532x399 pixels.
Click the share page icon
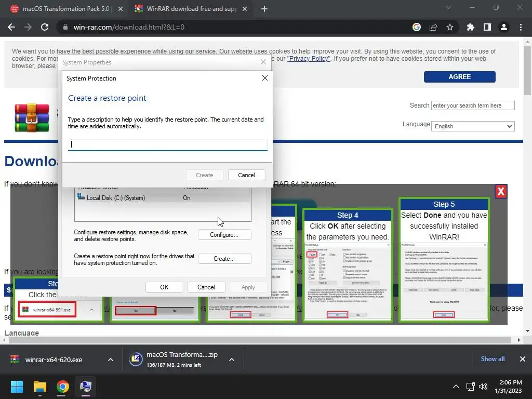coord(433,27)
